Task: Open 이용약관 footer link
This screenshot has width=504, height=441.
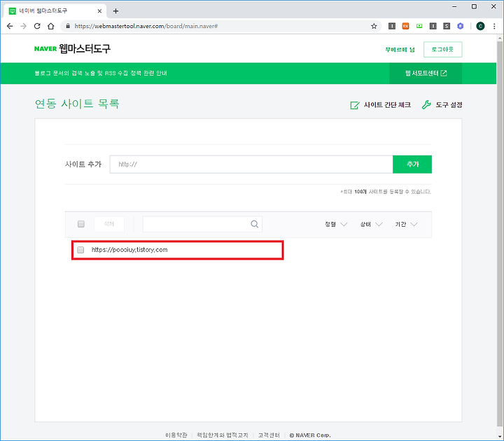Action: click(x=176, y=435)
